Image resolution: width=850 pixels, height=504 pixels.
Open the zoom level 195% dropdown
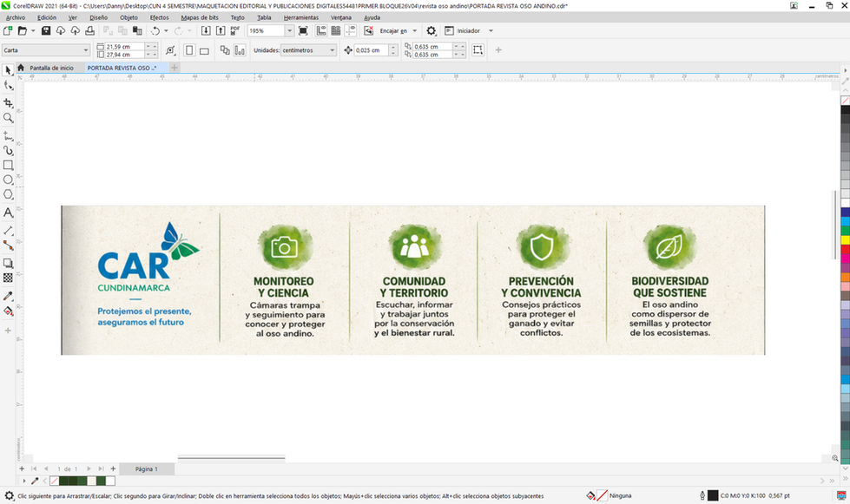[289, 31]
